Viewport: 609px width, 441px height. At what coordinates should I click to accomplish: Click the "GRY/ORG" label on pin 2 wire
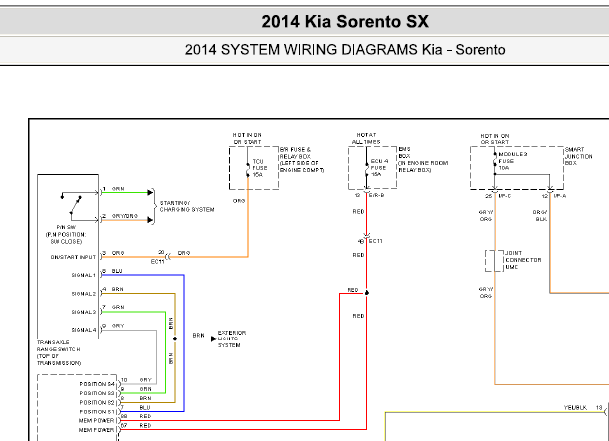click(x=125, y=216)
